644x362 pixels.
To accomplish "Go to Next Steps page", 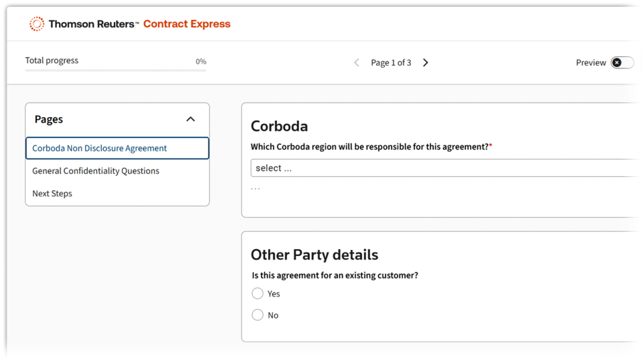I will click(x=52, y=194).
